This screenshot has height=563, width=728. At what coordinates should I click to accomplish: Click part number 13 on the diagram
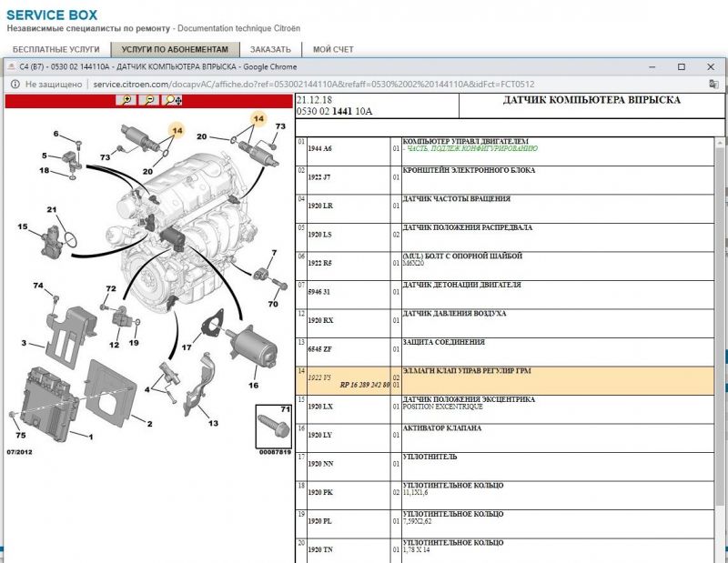[x=213, y=423]
